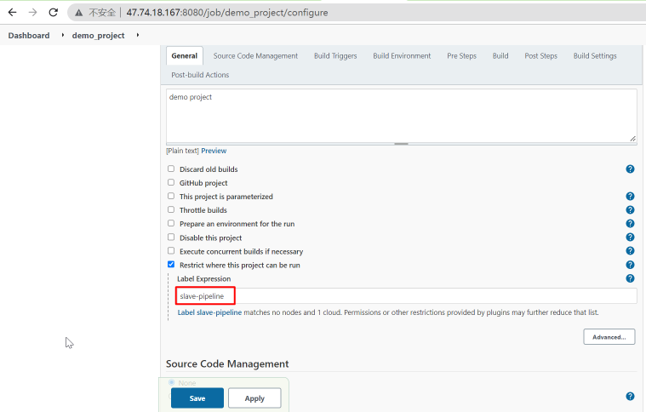Check Disable this project
This screenshot has height=412, width=646.
[x=171, y=237]
